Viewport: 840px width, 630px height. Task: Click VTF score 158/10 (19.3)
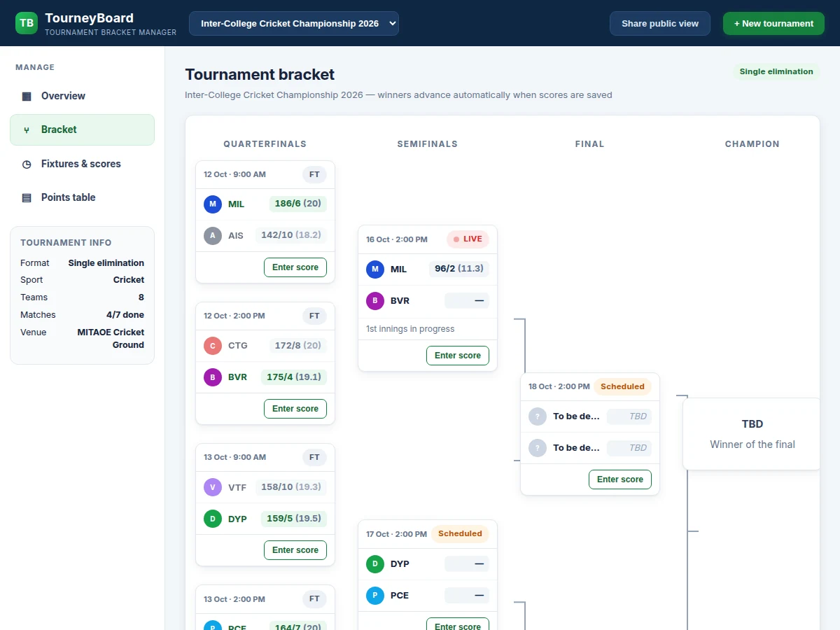click(x=290, y=486)
